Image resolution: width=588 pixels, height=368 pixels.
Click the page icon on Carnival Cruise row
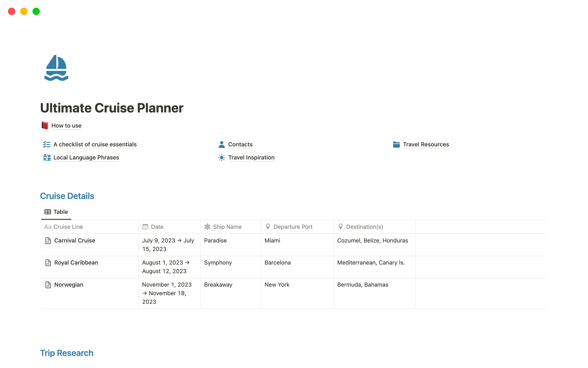[48, 241]
